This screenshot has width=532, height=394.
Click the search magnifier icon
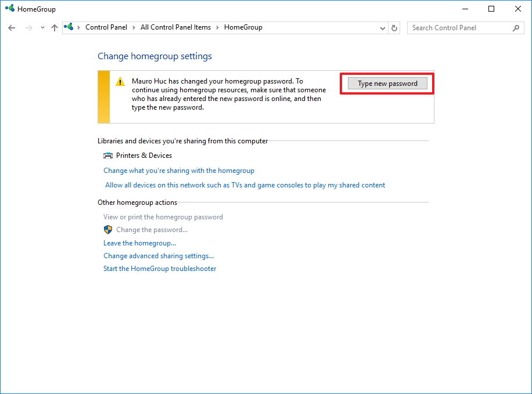516,27
